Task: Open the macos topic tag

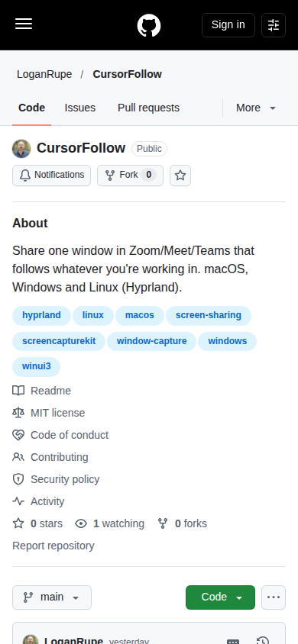Action: click(139, 315)
